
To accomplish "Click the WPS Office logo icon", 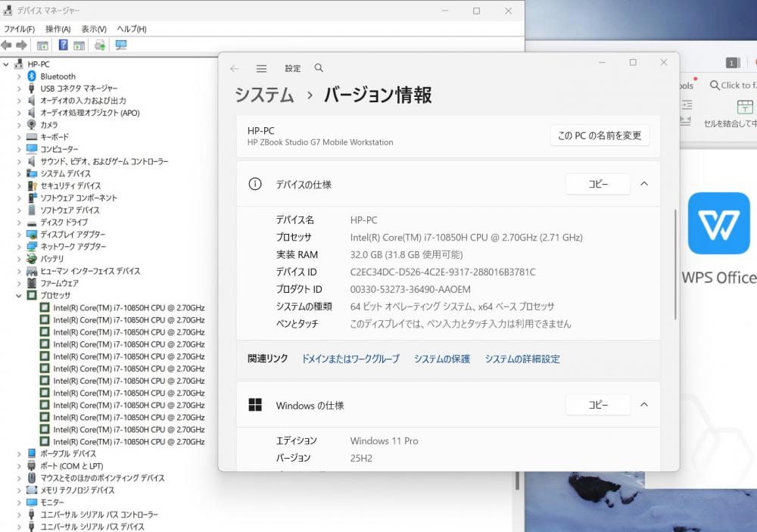I will pyautogui.click(x=719, y=223).
